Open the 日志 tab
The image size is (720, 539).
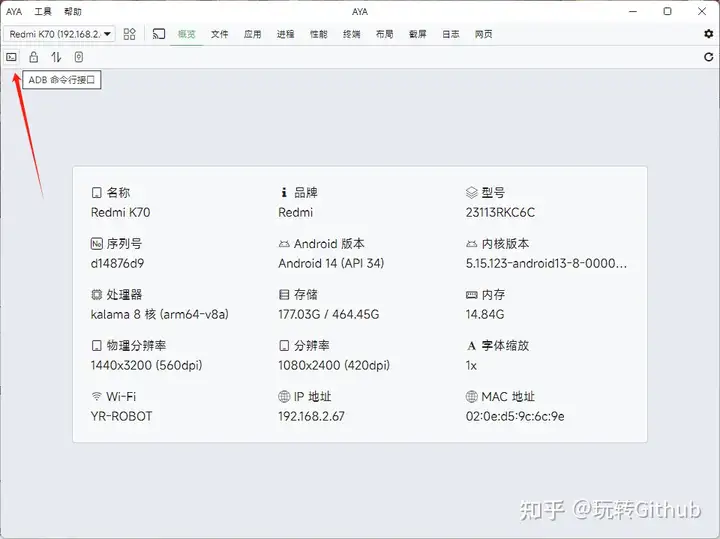click(450, 34)
